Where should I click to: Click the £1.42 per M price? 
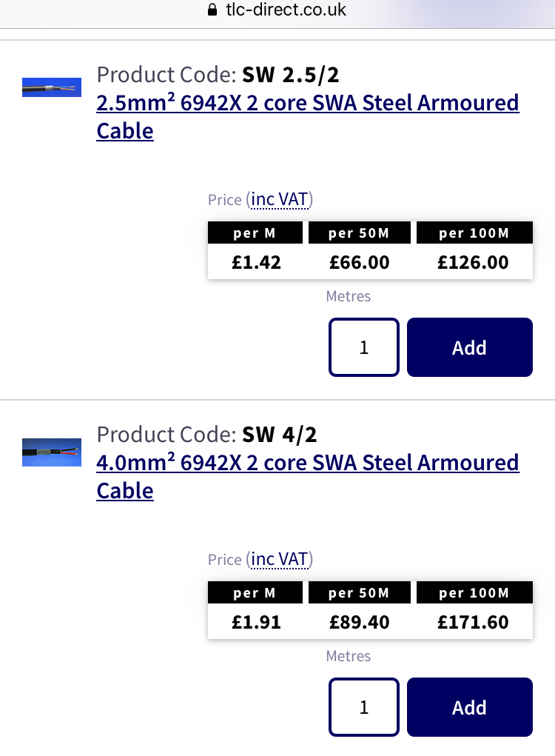coord(256,262)
